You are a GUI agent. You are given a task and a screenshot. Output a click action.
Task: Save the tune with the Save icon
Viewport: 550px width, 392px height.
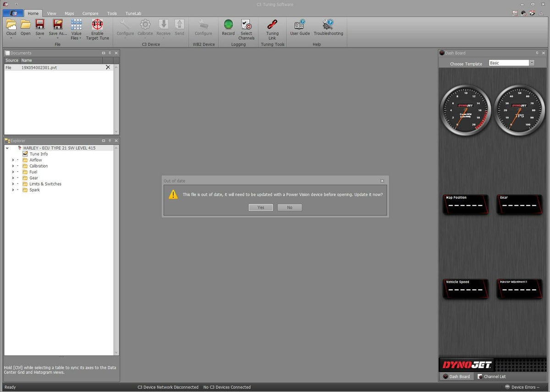[x=40, y=25]
